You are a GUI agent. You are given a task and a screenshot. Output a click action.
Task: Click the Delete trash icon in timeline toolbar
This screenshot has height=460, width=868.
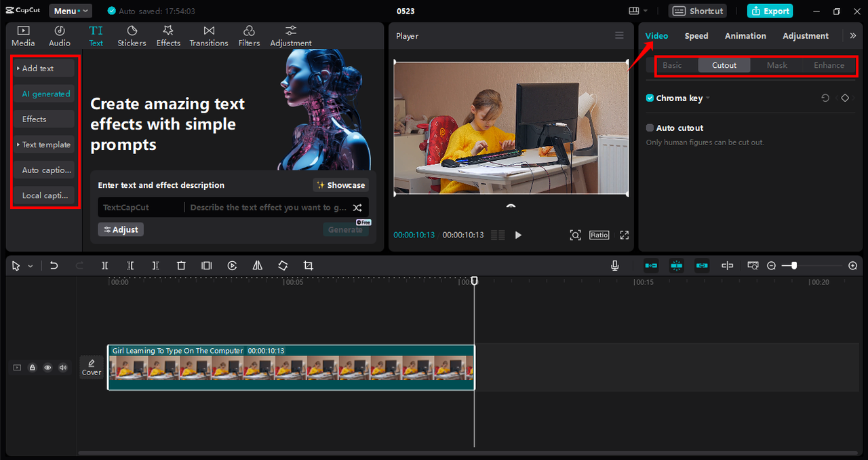pyautogui.click(x=181, y=266)
